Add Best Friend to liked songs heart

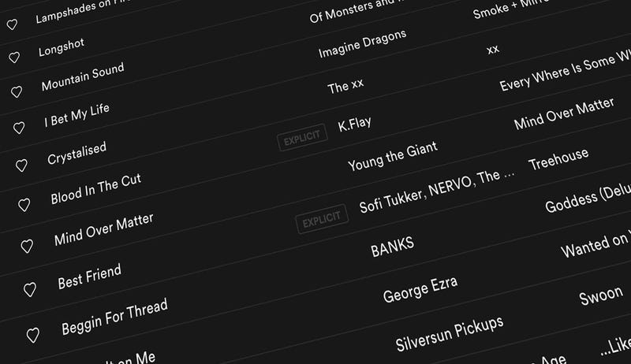point(30,289)
